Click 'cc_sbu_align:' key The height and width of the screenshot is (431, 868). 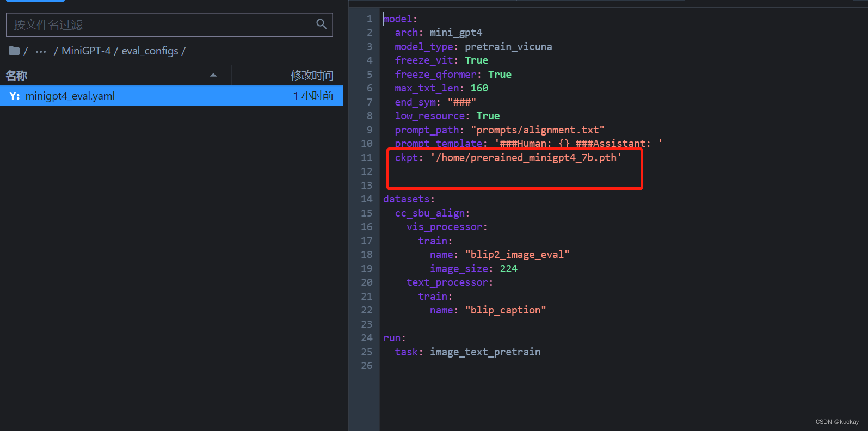(x=432, y=213)
